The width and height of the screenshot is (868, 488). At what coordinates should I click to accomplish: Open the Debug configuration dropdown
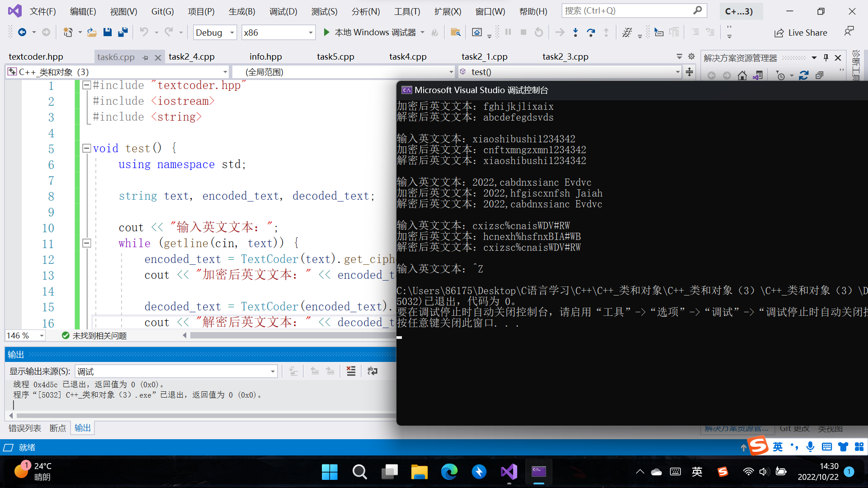pos(232,33)
